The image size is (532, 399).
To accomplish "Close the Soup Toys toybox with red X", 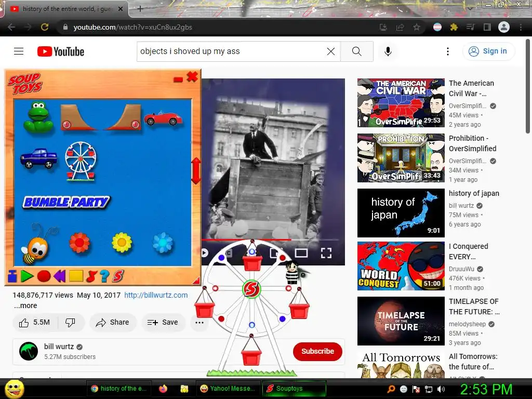I will pos(192,77).
